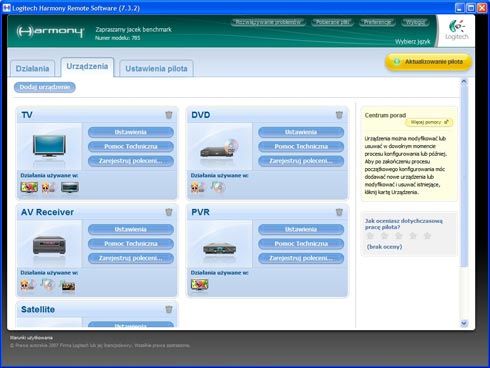The image size is (490, 368).
Task: Click the vertical scrollbar thumb
Action: pyautogui.click(x=464, y=176)
